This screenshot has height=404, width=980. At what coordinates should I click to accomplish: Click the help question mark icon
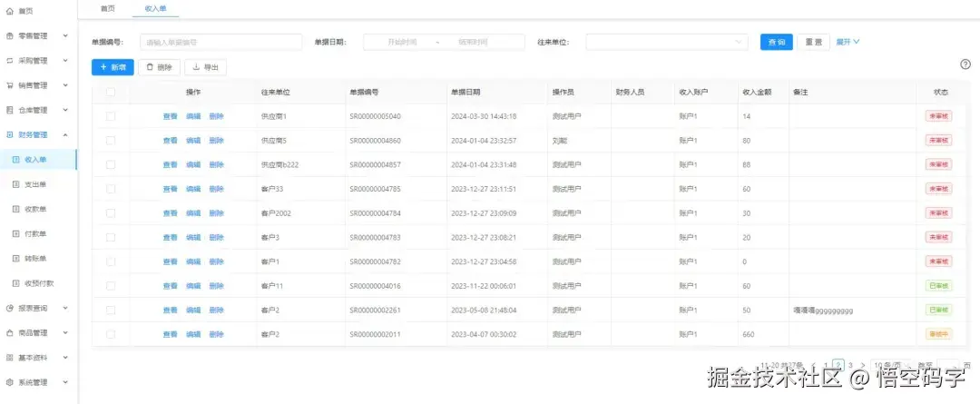click(965, 64)
